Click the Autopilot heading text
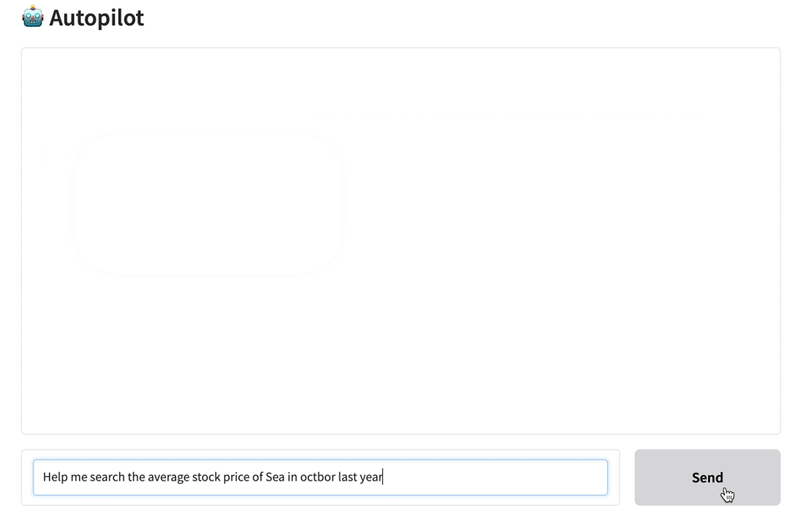 click(x=96, y=18)
